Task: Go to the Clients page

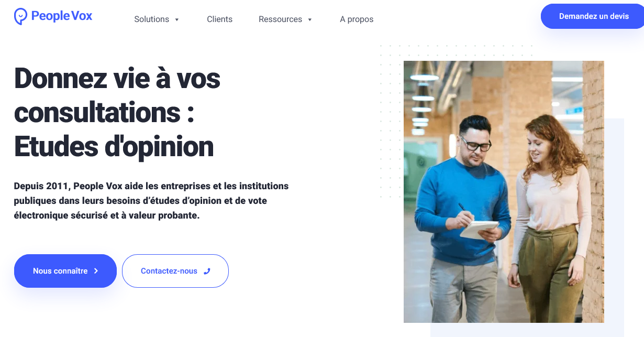Action: pos(219,19)
